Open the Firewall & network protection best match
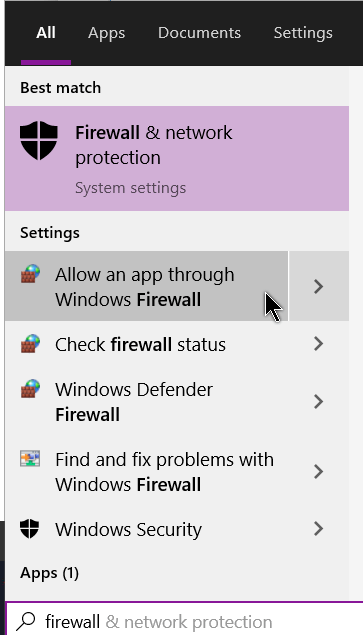 [x=177, y=158]
